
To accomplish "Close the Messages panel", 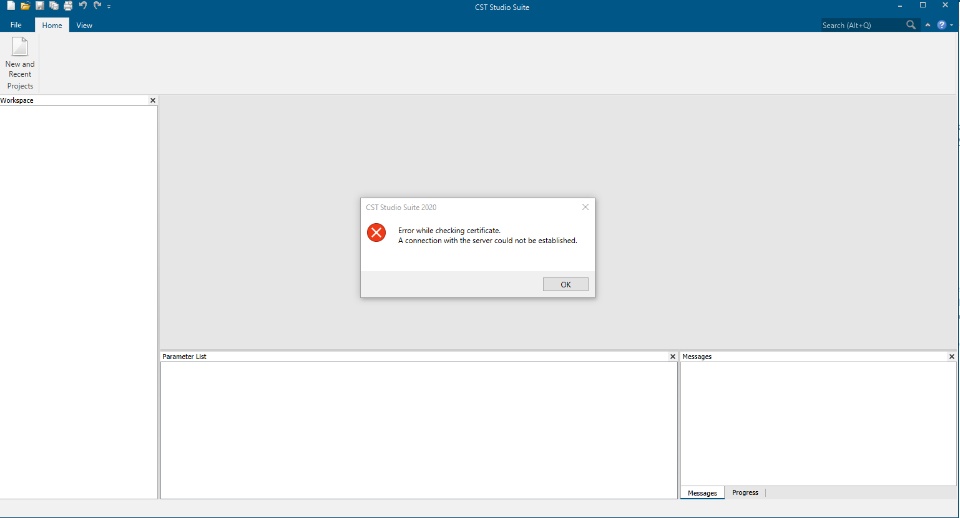I will click(951, 356).
